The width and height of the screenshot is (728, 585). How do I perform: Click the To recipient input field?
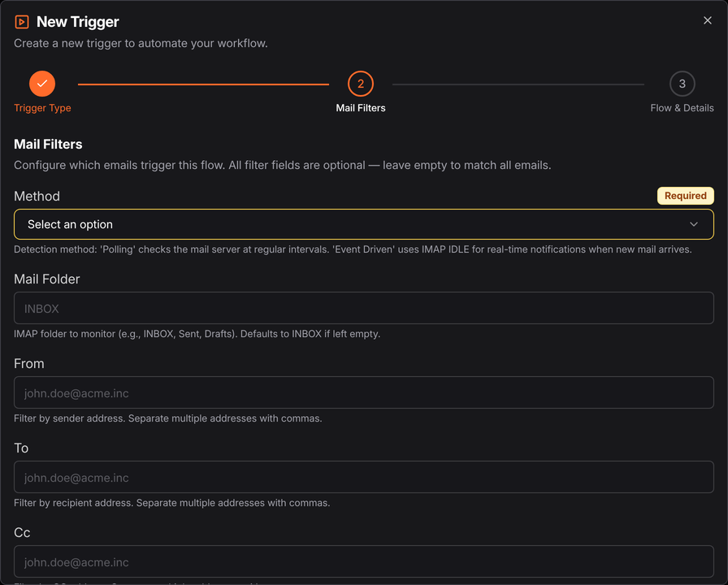(x=363, y=477)
